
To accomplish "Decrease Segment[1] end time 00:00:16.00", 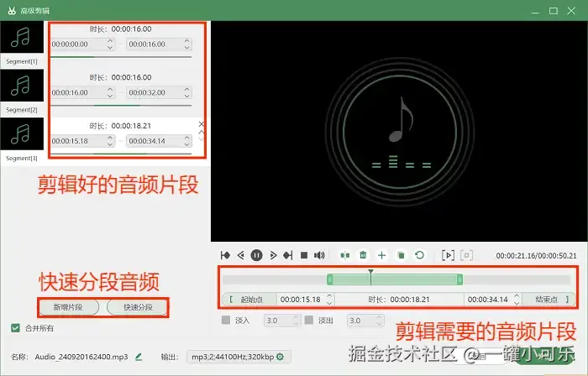I will [x=187, y=47].
